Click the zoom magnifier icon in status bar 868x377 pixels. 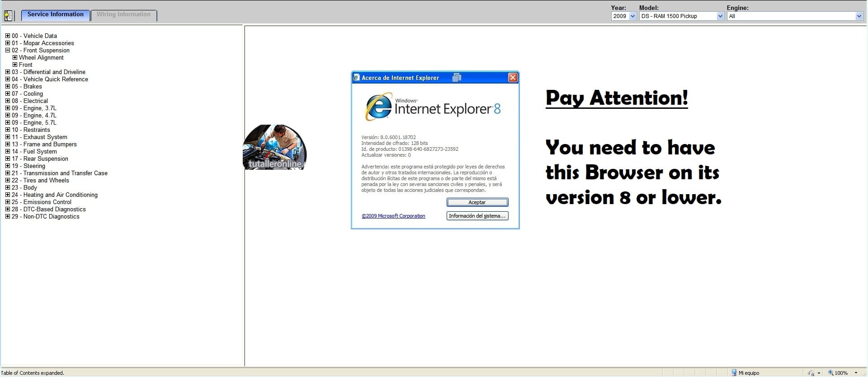click(830, 372)
